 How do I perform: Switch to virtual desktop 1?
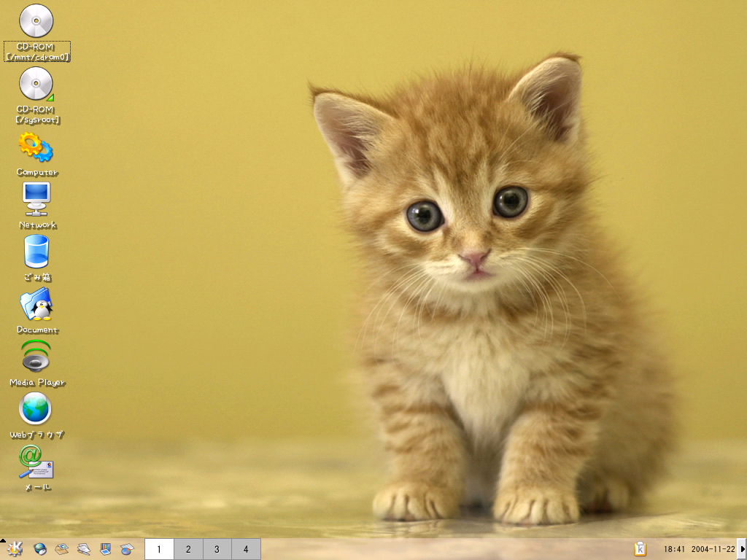point(159,549)
